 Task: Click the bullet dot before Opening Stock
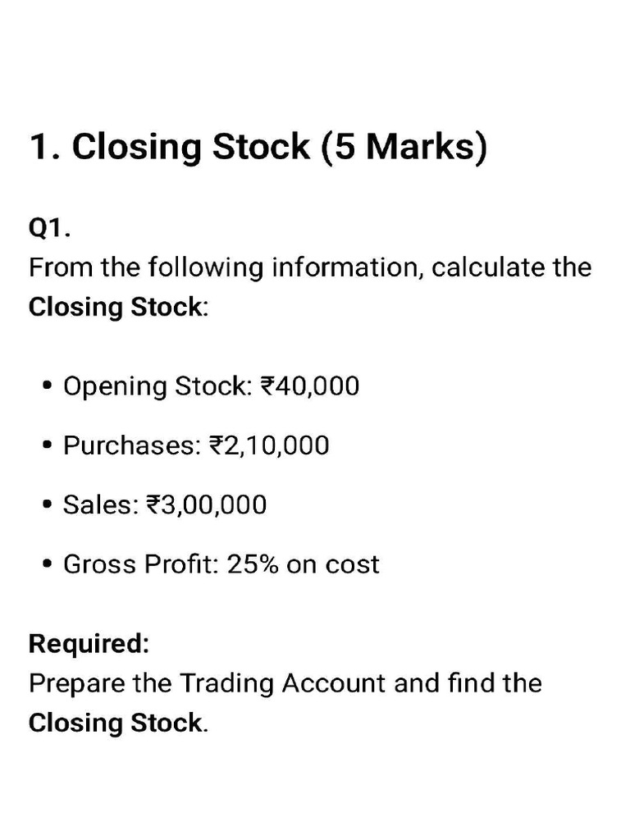pos(48,386)
